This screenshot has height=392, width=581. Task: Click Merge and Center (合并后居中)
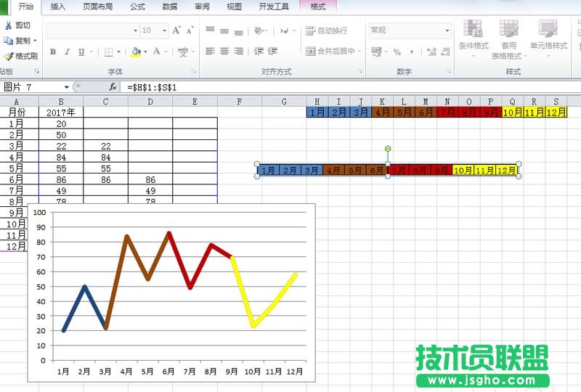pyautogui.click(x=330, y=51)
